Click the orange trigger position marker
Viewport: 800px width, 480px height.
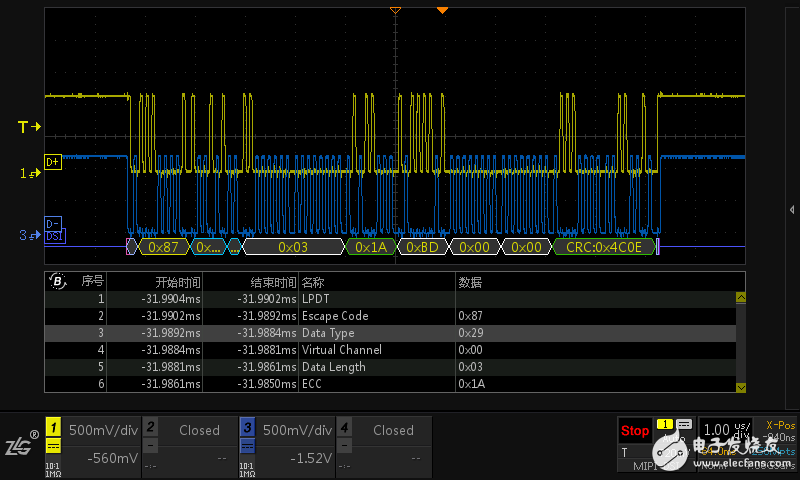(442, 10)
